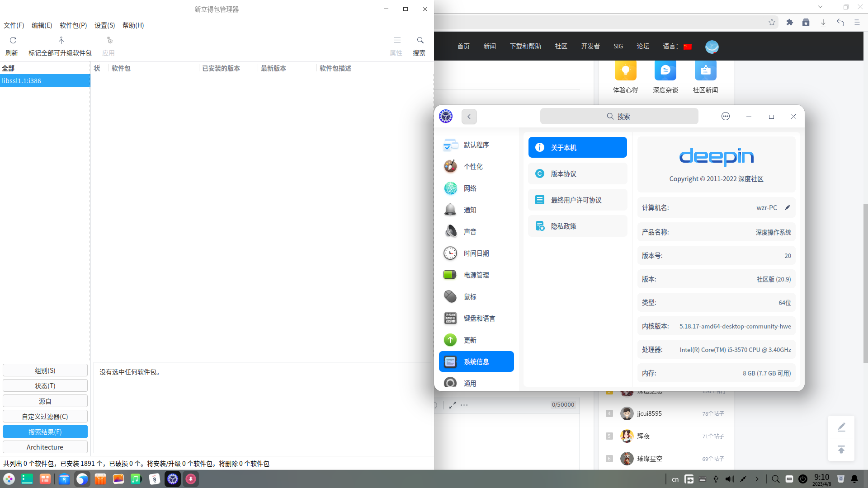Open the Synaptic search tool

click(x=420, y=41)
